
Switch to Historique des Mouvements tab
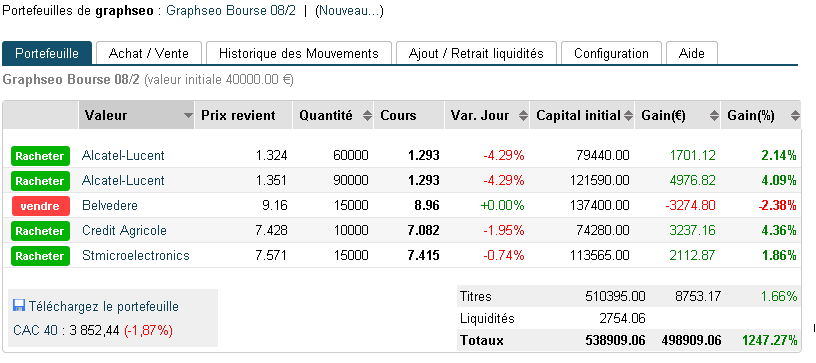point(299,54)
